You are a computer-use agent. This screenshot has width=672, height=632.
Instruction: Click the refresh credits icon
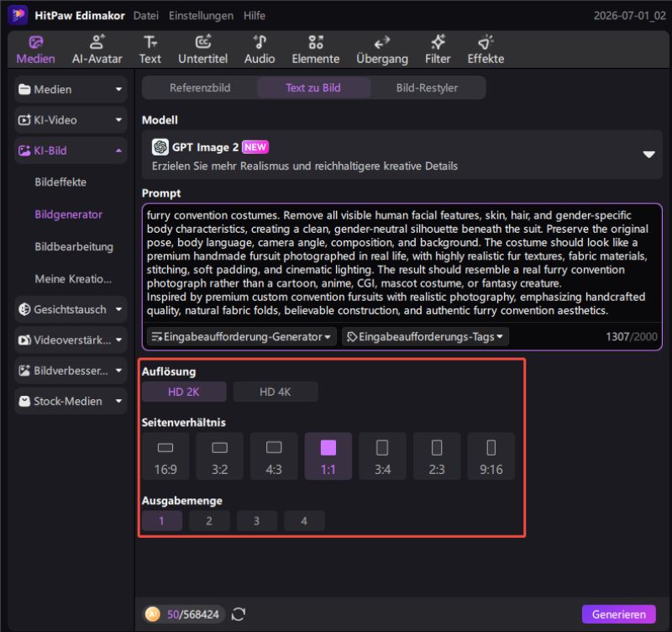(x=239, y=614)
